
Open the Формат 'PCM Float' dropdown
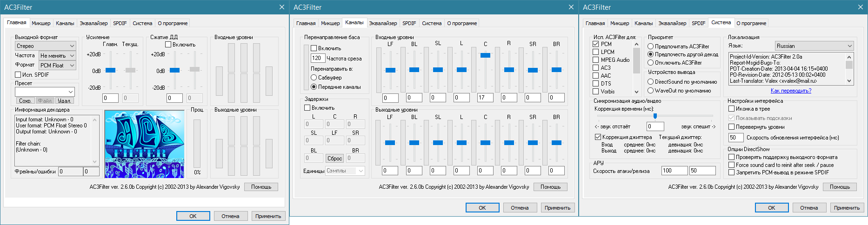(57, 66)
